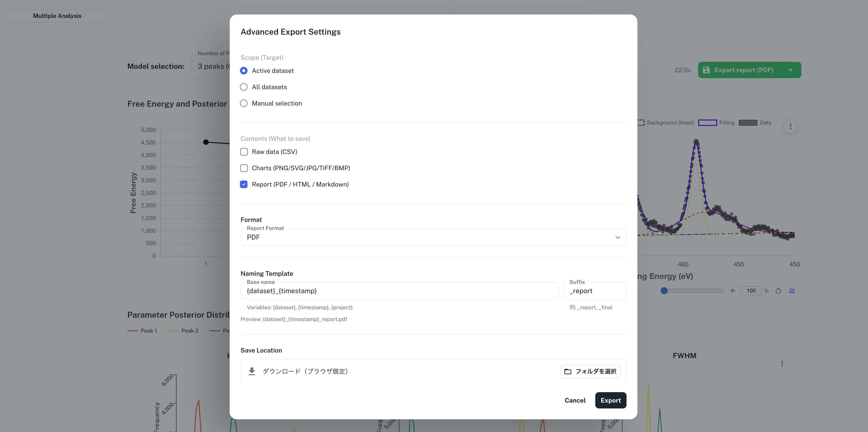Uncheck Report (PDF / HTML / Markdown)
The image size is (868, 432).
point(244,184)
